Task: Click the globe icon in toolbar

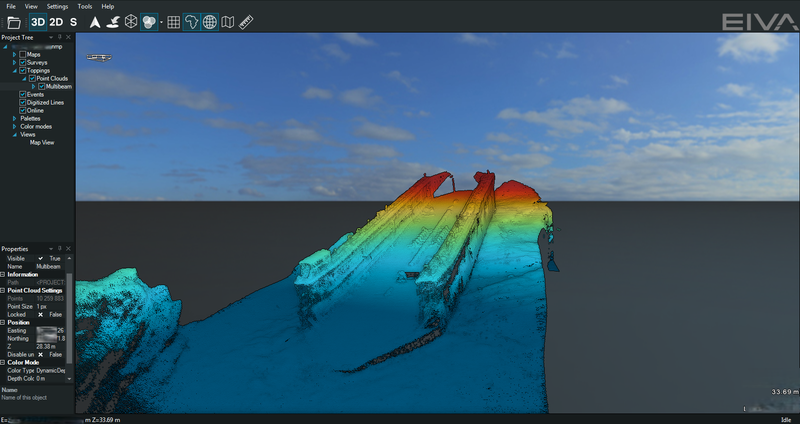Action: point(210,21)
